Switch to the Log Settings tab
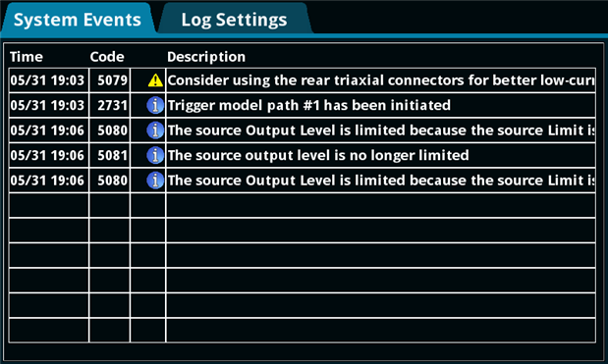This screenshot has width=608, height=364. click(x=234, y=20)
